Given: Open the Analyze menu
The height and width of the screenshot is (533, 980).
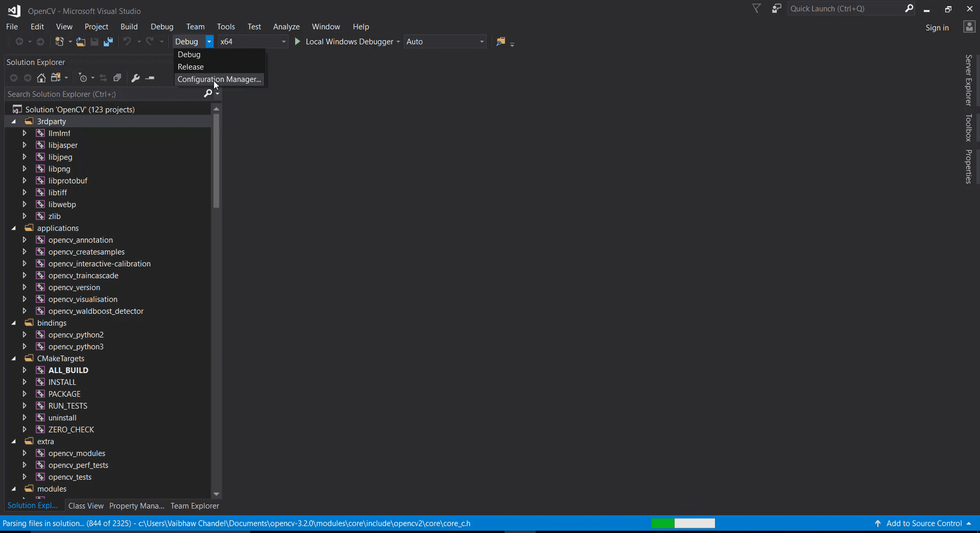Looking at the screenshot, I should coord(286,27).
